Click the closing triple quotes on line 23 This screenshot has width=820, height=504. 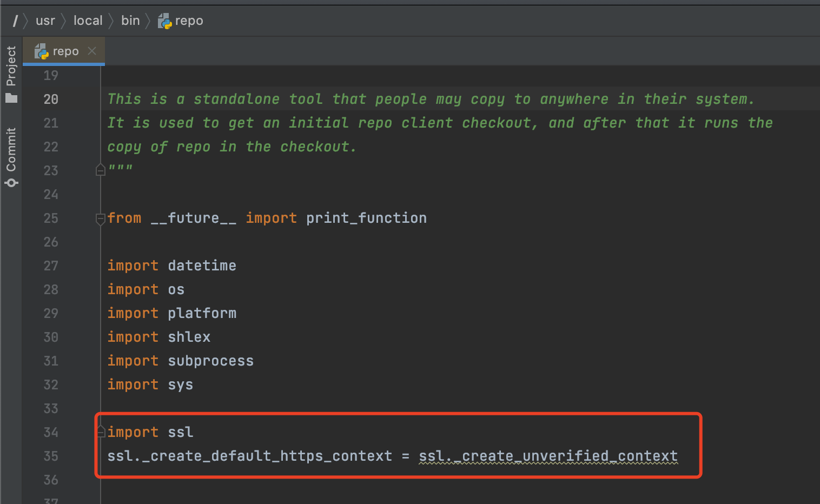click(120, 168)
